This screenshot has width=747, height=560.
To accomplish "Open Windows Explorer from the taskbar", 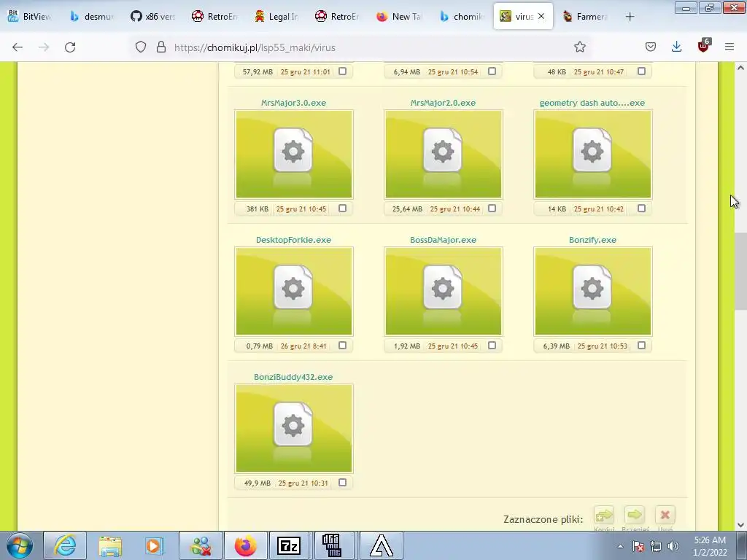I will 110,545.
